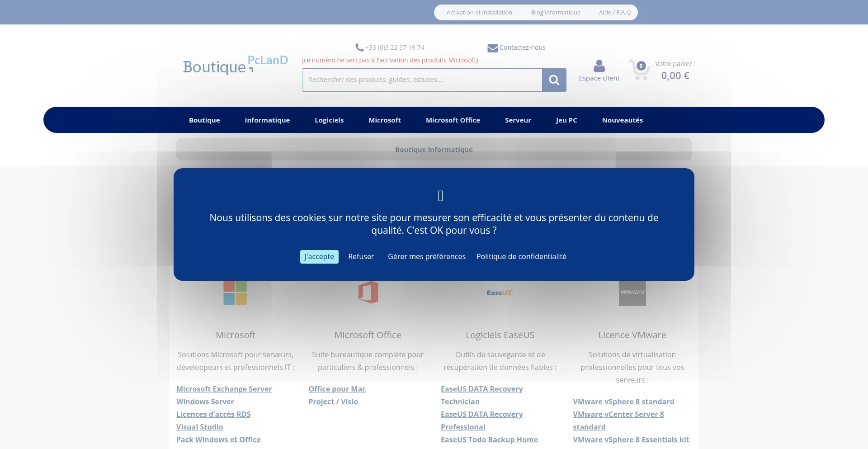The height and width of the screenshot is (449, 868).
Task: Click the cart total 0,00 €
Action: tap(675, 76)
